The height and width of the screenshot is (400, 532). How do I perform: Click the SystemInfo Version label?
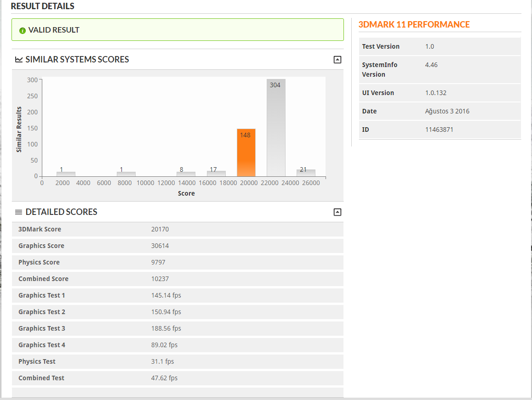[380, 70]
